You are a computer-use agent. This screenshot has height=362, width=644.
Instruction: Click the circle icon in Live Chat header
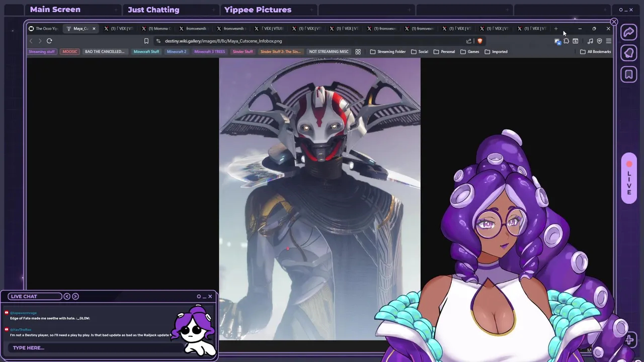[199, 296]
